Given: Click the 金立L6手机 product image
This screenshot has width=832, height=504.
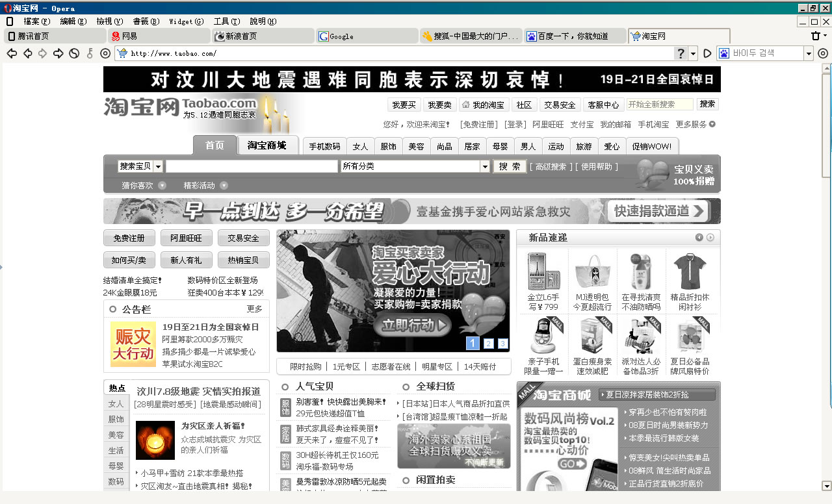Looking at the screenshot, I should (544, 271).
